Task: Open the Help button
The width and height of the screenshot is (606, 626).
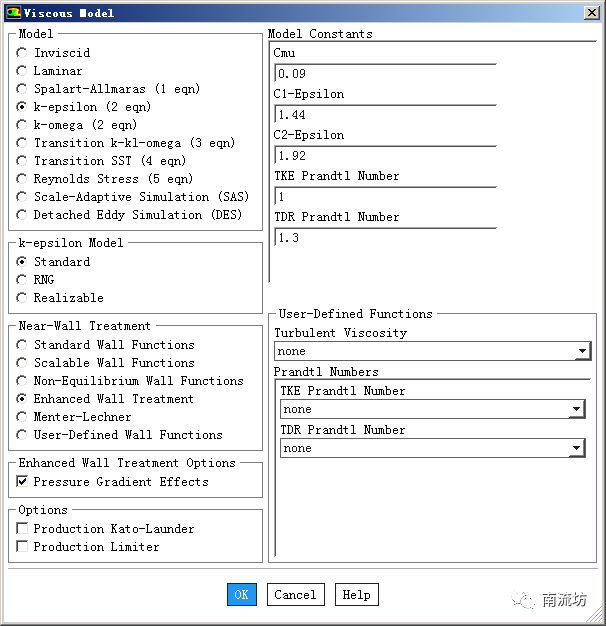Action: coord(356,594)
